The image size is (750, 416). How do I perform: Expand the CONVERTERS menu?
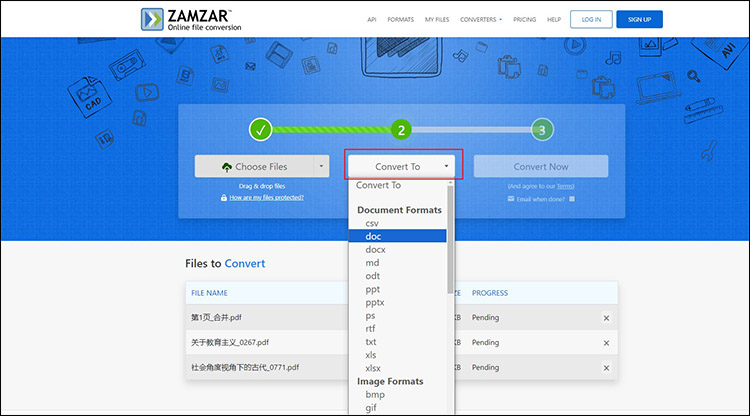481,20
